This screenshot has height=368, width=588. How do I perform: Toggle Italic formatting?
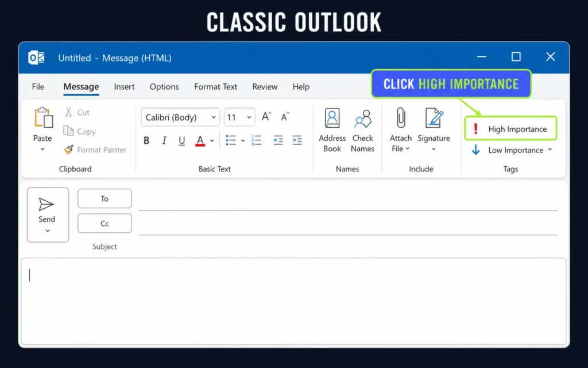point(164,140)
